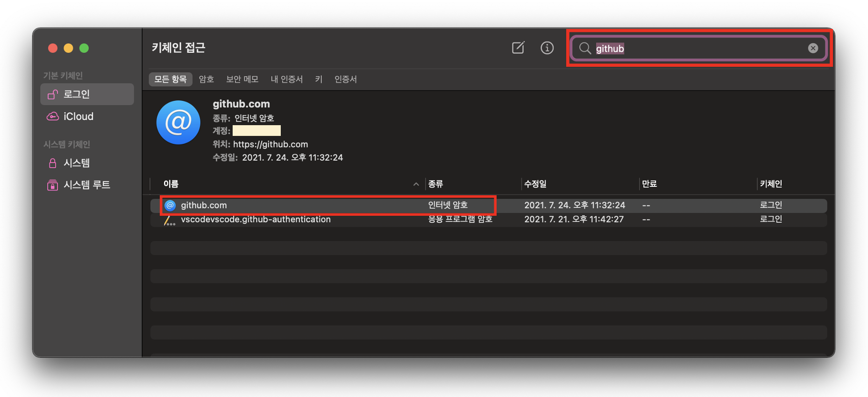
Task: Select the 시스템 루트 keychain
Action: 87,185
